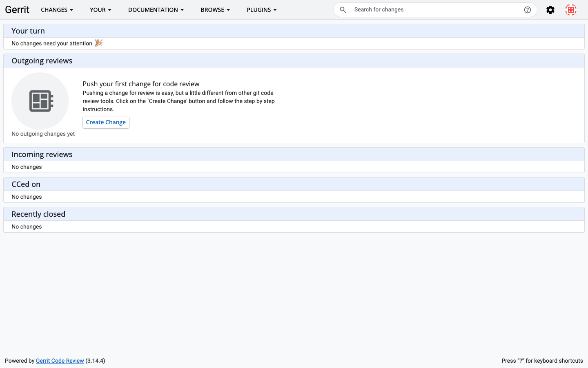
Task: Click the keyboard shortcuts hint text
Action: (542, 361)
